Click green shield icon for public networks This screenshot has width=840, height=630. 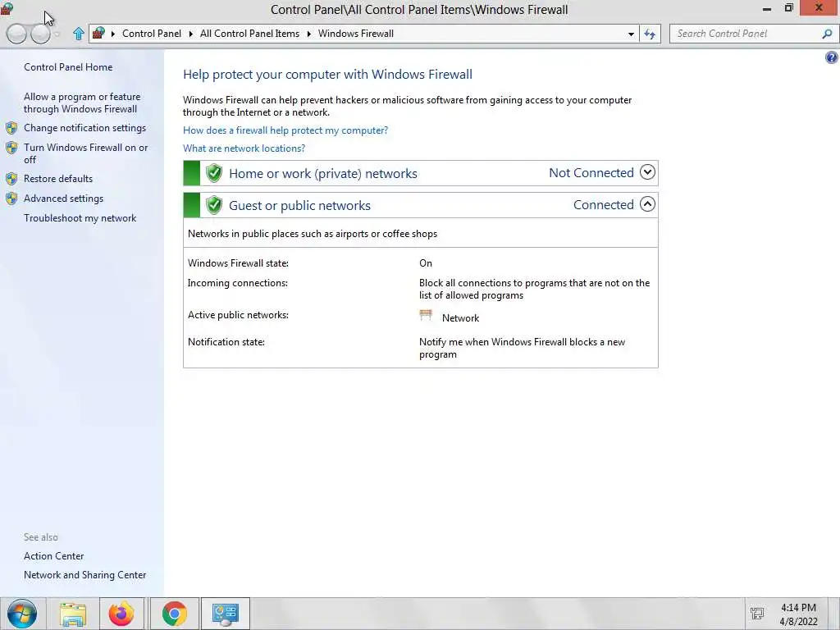click(214, 205)
